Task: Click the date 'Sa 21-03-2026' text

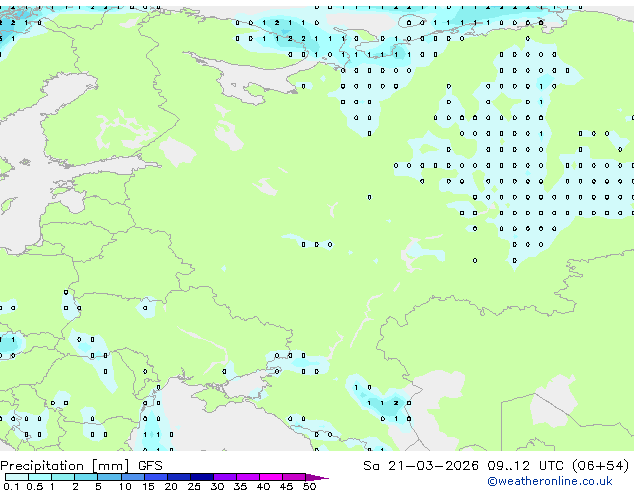Action: (x=421, y=466)
